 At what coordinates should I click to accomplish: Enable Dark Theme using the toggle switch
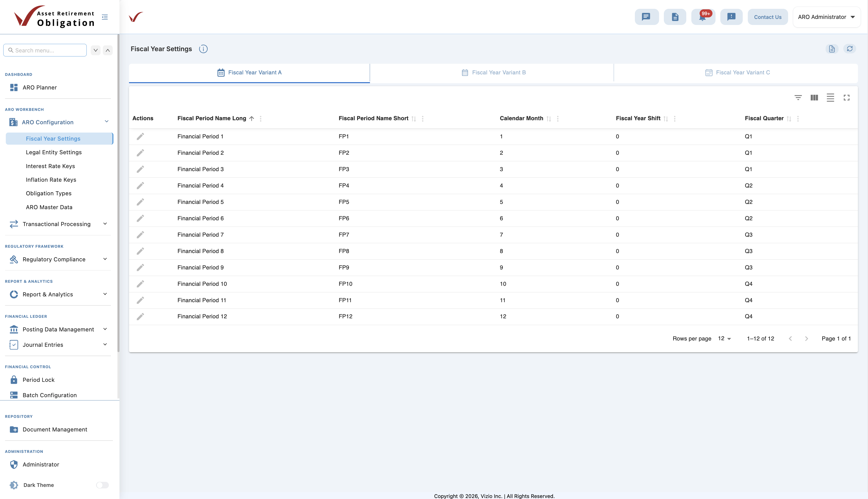click(102, 485)
